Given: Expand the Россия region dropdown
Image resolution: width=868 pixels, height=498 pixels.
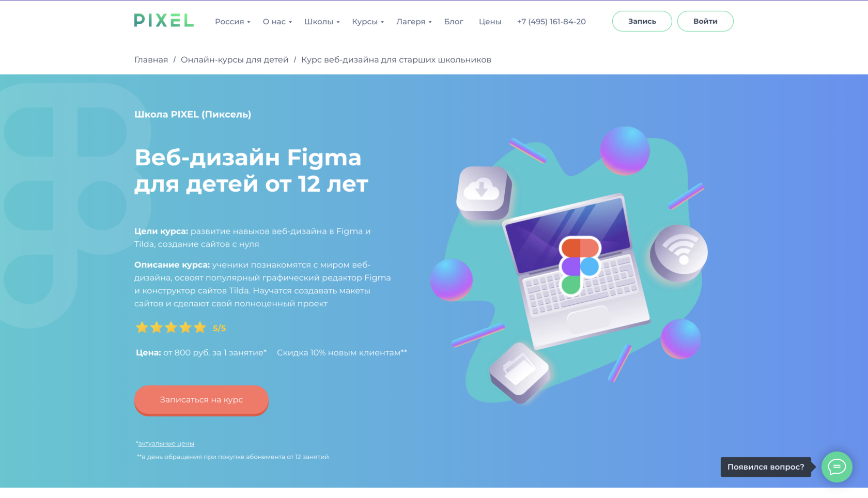Looking at the screenshot, I should 233,22.
